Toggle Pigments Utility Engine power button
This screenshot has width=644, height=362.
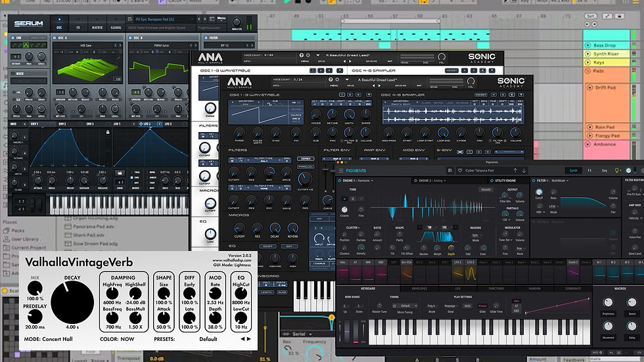click(x=492, y=181)
